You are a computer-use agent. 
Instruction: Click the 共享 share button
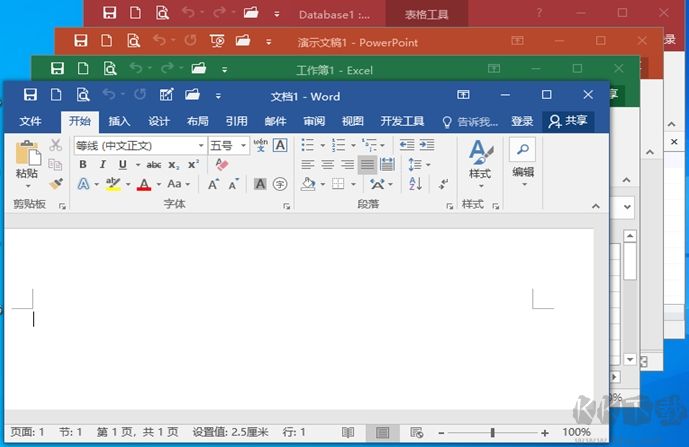pos(567,121)
